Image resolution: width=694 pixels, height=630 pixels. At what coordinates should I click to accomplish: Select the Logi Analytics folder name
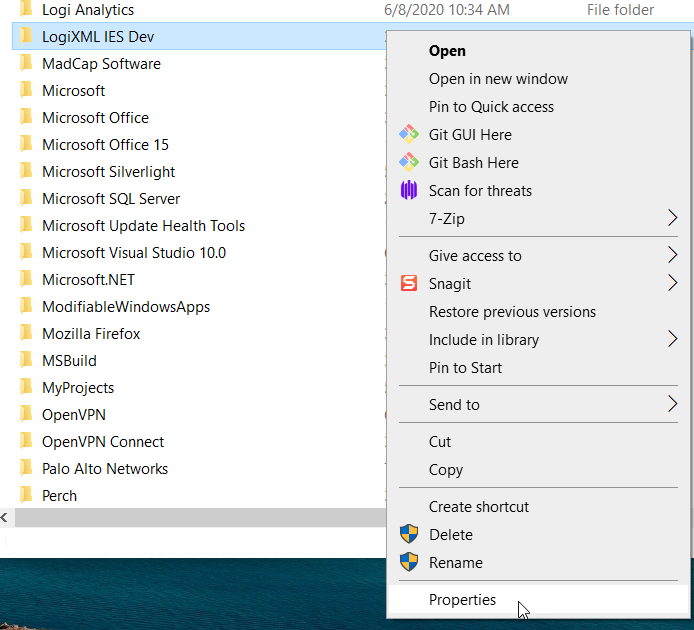88,10
